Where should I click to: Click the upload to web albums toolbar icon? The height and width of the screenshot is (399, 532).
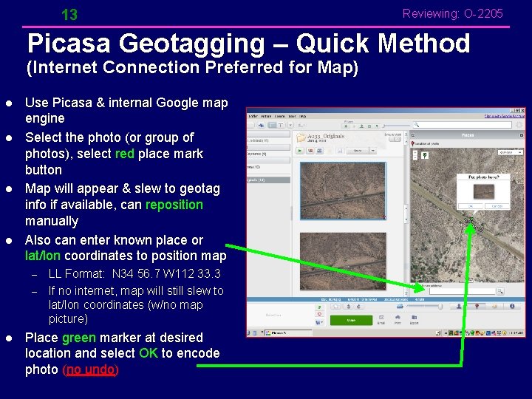(262, 125)
